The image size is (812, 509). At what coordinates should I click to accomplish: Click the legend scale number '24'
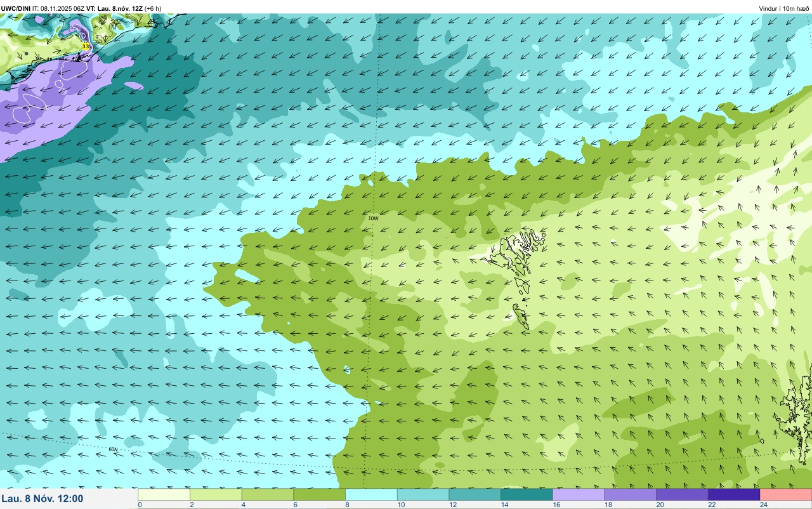click(763, 505)
